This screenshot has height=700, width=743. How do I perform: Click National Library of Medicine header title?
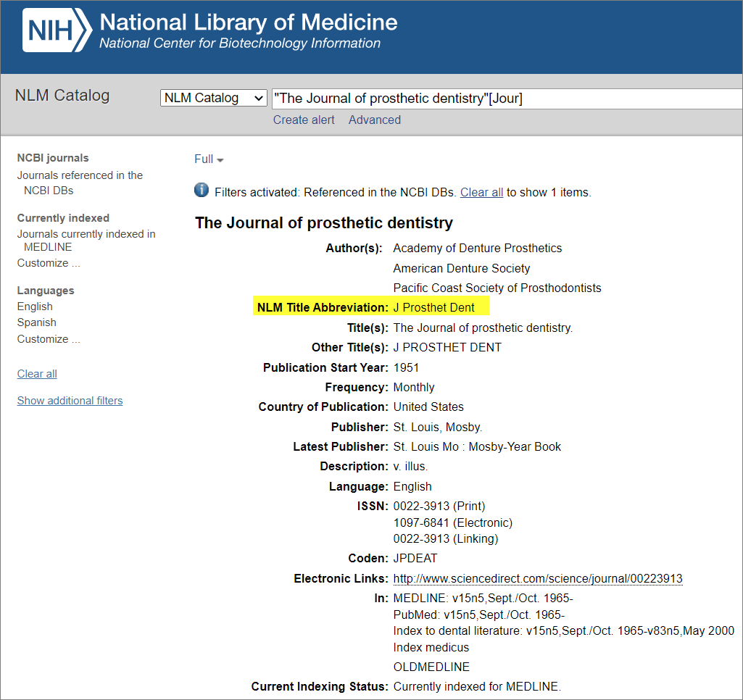tap(249, 22)
